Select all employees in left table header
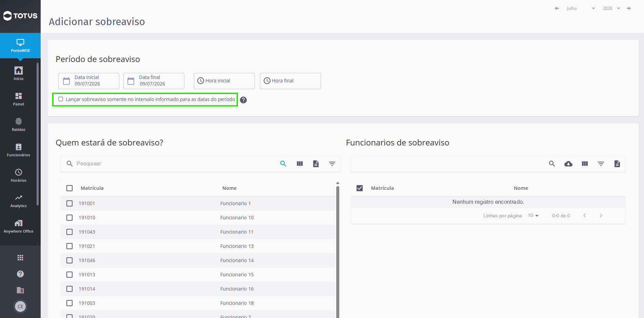This screenshot has height=318, width=644. point(69,188)
